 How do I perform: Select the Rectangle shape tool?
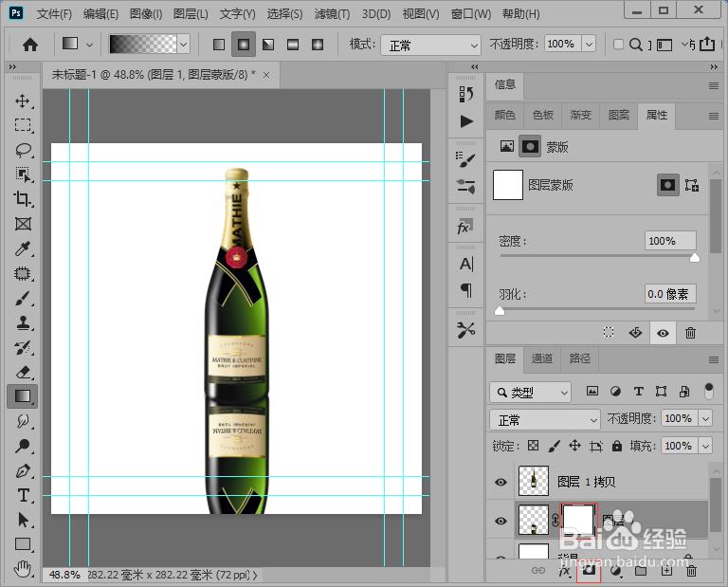tap(23, 544)
